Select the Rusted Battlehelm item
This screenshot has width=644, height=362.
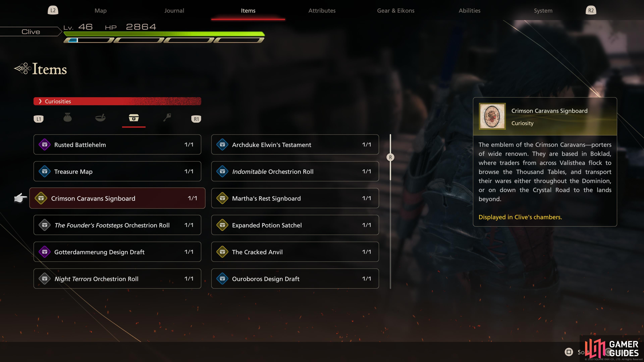(117, 145)
